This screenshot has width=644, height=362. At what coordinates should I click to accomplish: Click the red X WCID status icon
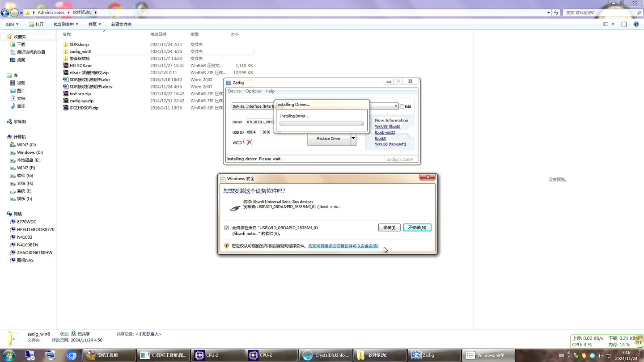[250, 142]
